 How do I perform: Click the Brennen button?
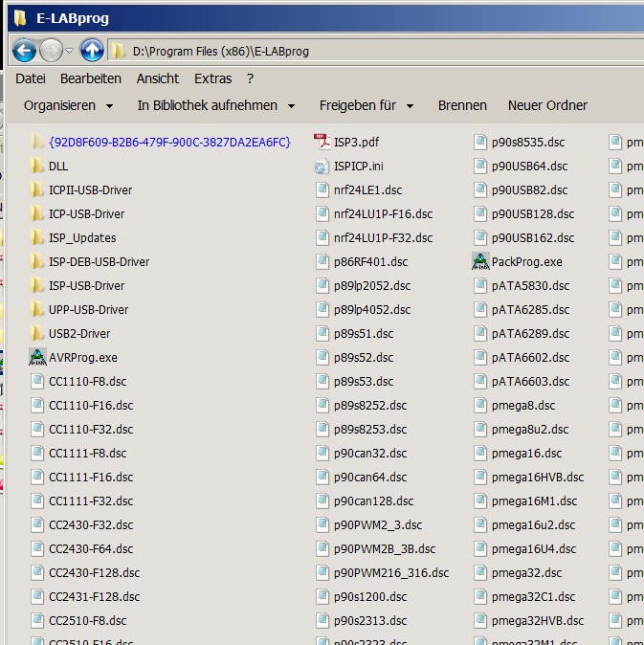click(x=462, y=105)
